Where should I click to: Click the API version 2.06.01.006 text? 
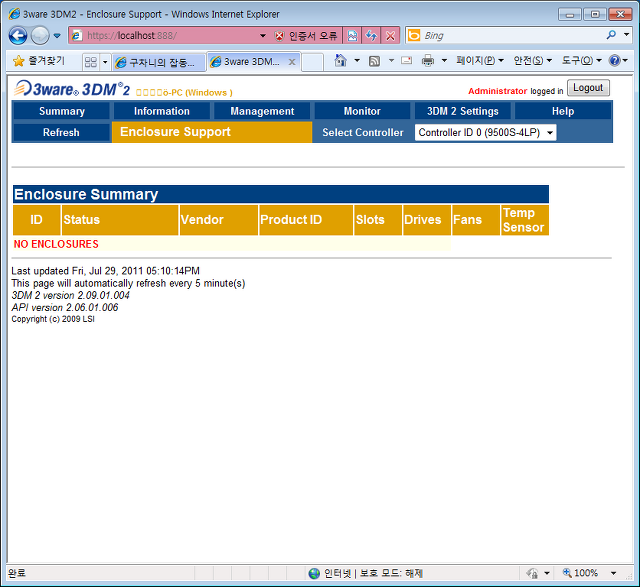(x=65, y=307)
